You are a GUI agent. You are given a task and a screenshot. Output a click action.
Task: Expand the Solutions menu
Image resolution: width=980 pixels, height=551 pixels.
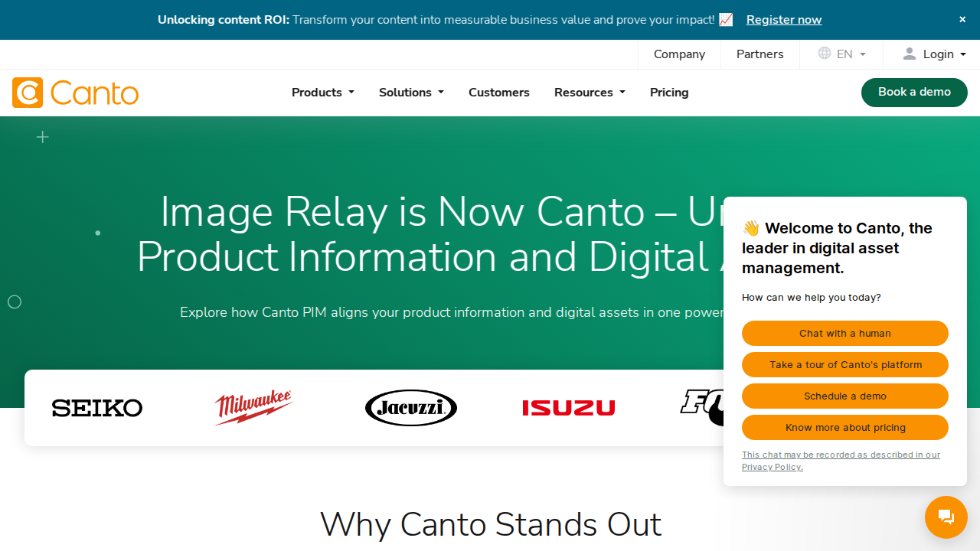(411, 93)
